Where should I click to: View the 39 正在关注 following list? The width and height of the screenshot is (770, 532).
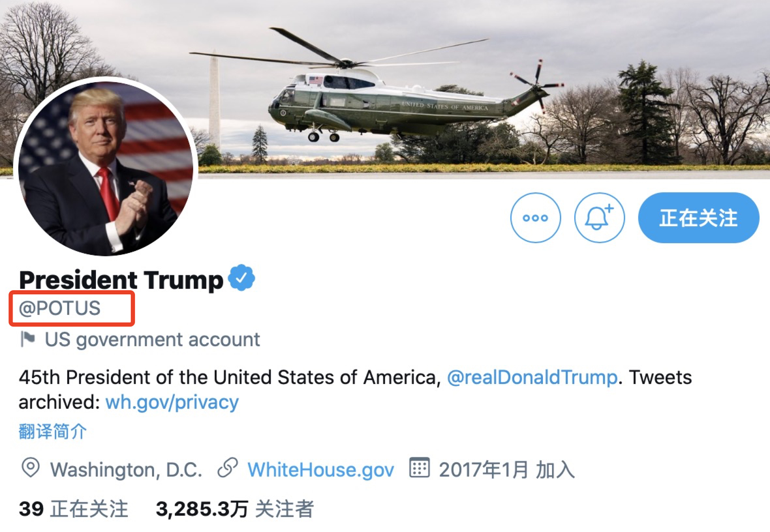click(x=74, y=509)
